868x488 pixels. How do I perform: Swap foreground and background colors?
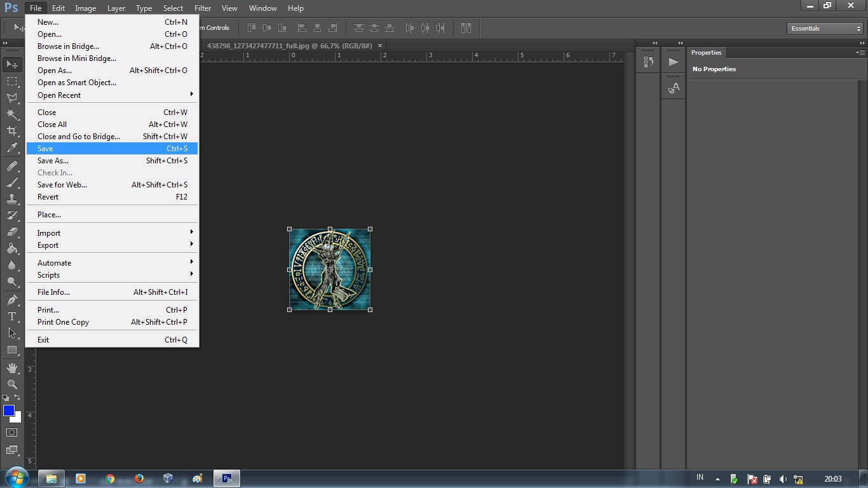tap(18, 398)
